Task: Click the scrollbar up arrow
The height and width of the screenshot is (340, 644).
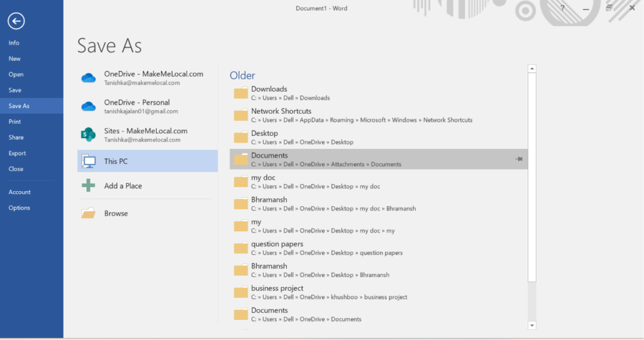Action: coord(532,69)
